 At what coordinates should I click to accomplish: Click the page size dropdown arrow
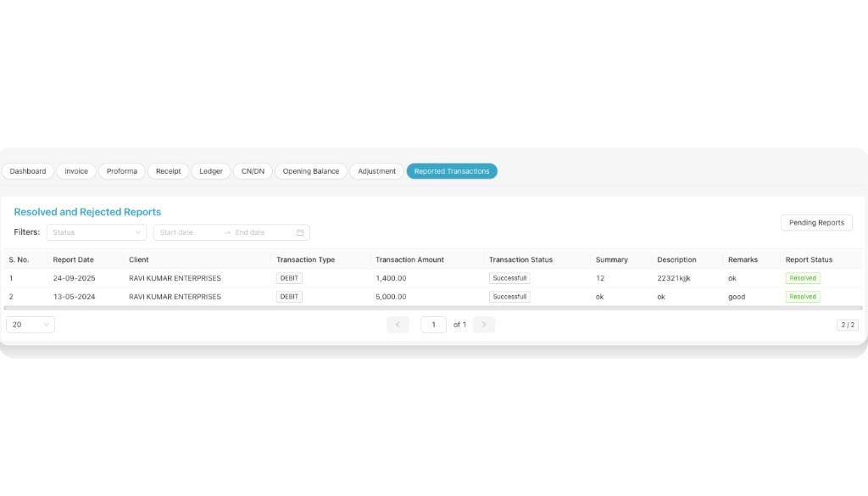click(x=47, y=324)
